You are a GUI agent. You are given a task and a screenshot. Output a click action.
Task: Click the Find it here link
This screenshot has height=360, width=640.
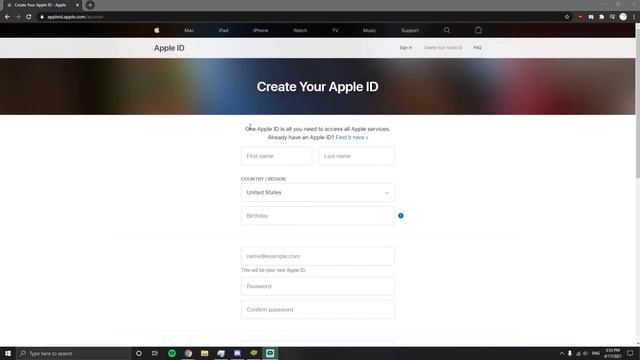(351, 138)
